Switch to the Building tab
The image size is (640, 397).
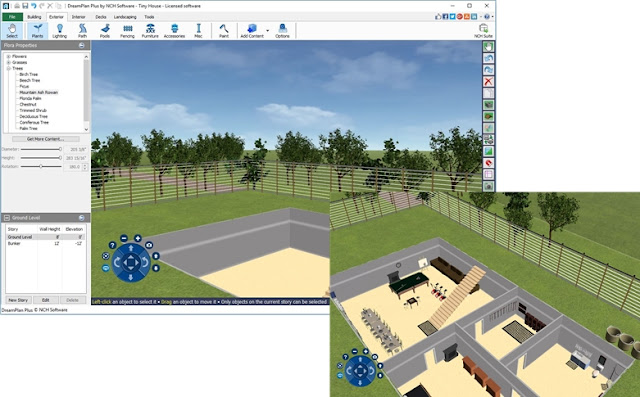(x=34, y=17)
